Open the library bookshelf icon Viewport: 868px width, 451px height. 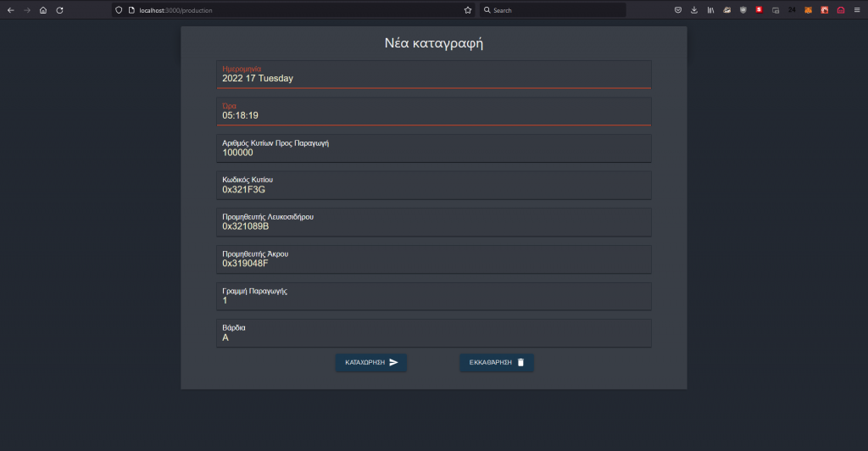[710, 10]
